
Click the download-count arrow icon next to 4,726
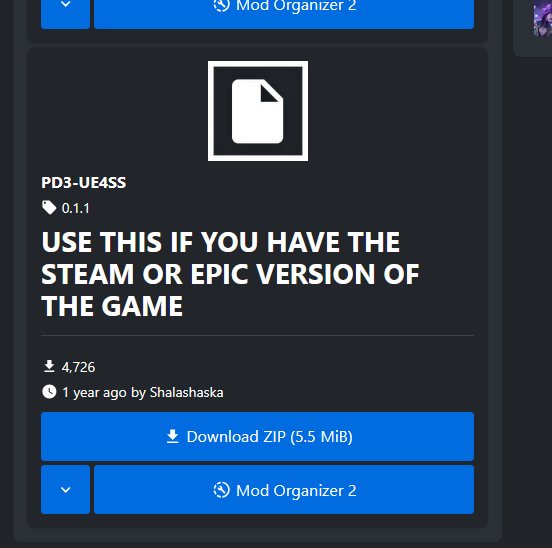coord(49,366)
